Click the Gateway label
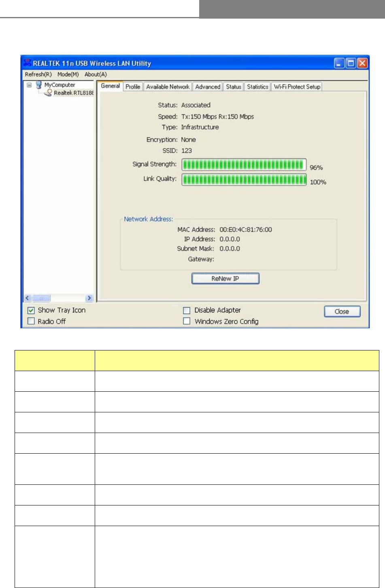The height and width of the screenshot is (588, 385). coord(201,259)
